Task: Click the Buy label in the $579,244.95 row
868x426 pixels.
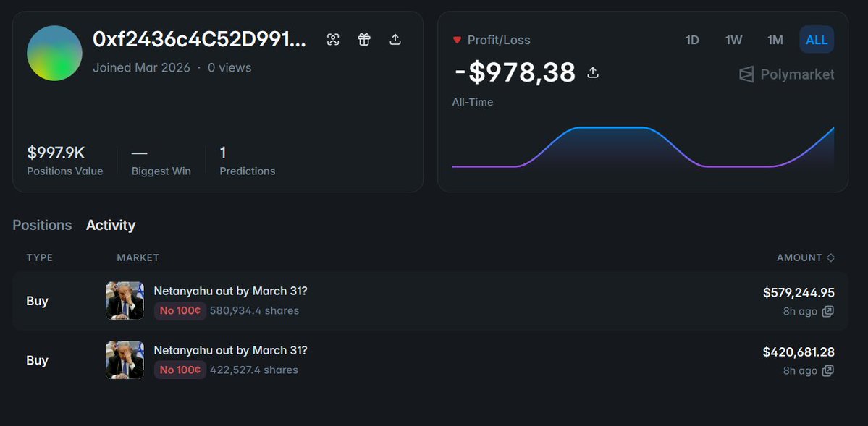Action: click(x=37, y=301)
